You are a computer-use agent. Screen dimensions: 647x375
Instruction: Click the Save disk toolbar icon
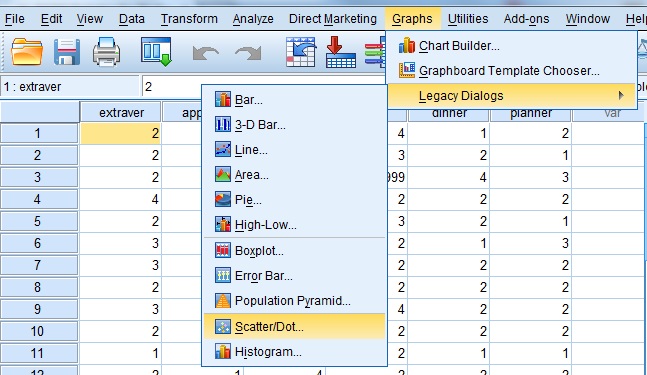[x=67, y=52]
